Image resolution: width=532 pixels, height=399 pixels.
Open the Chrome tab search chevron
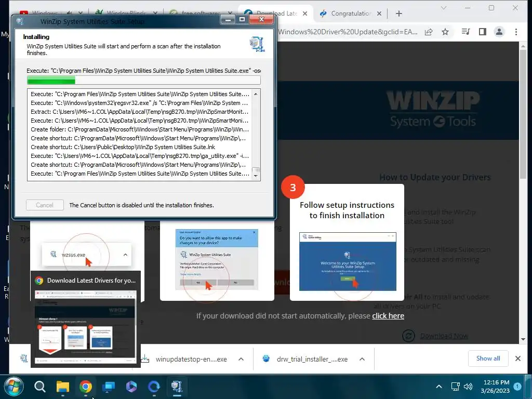(444, 8)
